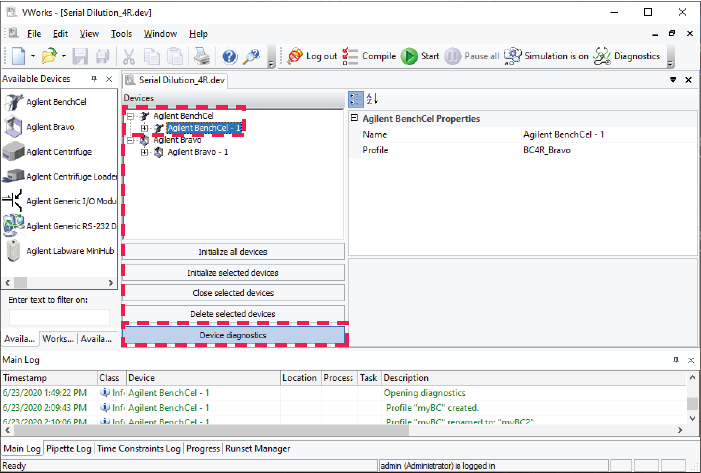Pin the Main Log panel
Screen dimensions: 701x473
click(x=676, y=360)
